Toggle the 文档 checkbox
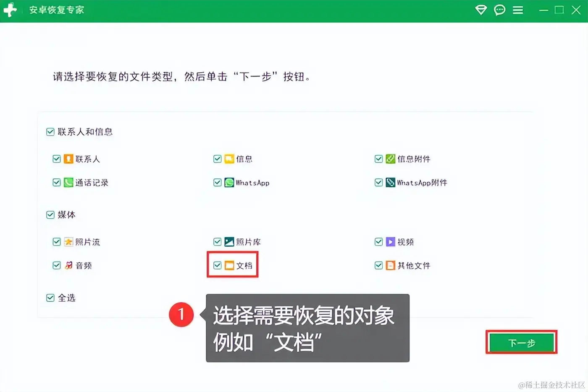The width and height of the screenshot is (588, 392). (218, 265)
